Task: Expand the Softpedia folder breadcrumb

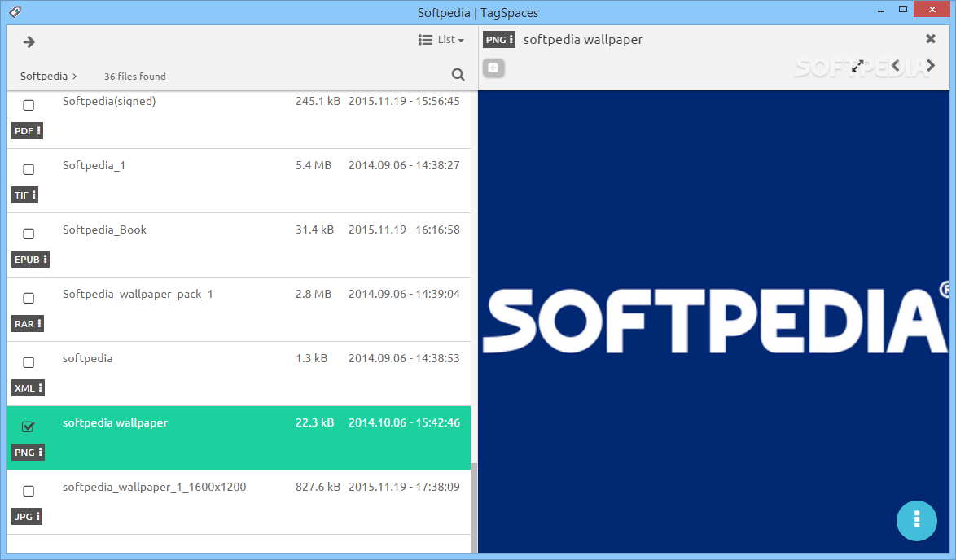Action: click(x=48, y=77)
